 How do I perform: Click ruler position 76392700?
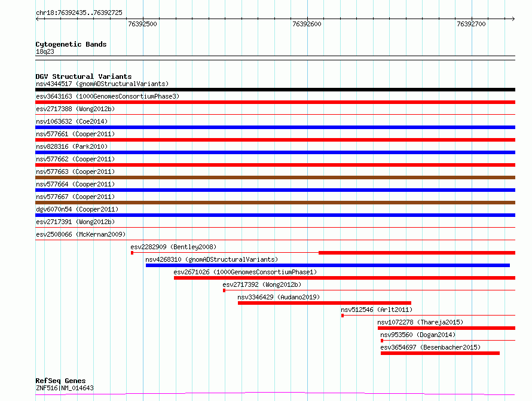point(471,24)
